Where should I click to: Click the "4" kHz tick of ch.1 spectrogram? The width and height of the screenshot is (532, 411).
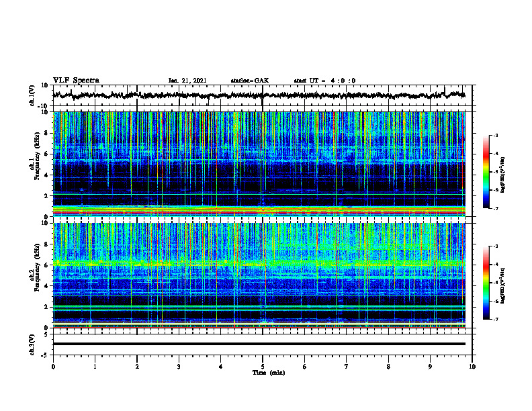click(x=46, y=175)
